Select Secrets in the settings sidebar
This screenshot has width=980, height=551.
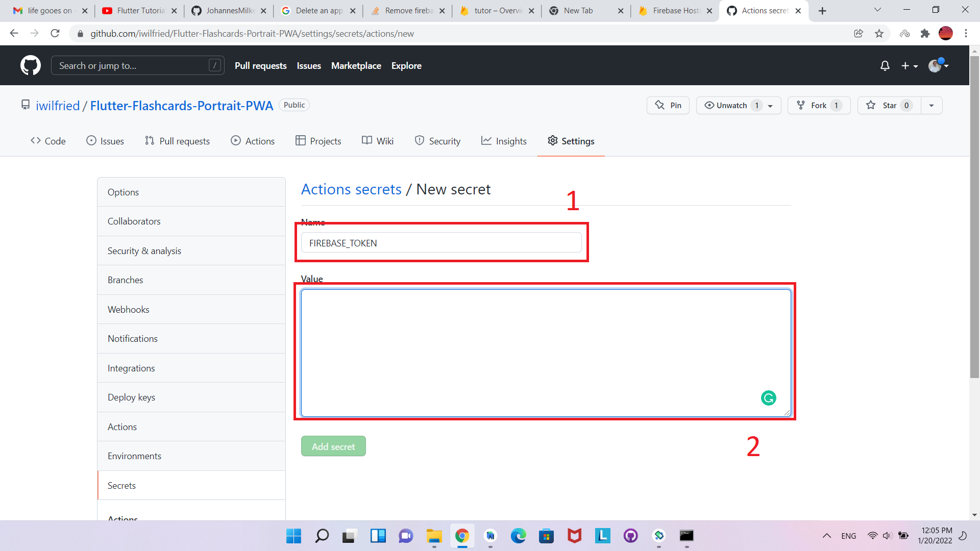click(x=121, y=485)
